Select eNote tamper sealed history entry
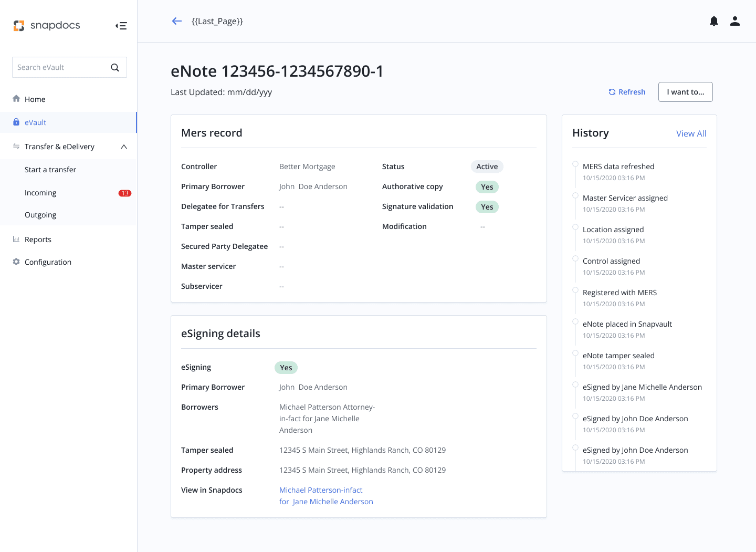The image size is (756, 552). [x=618, y=360]
